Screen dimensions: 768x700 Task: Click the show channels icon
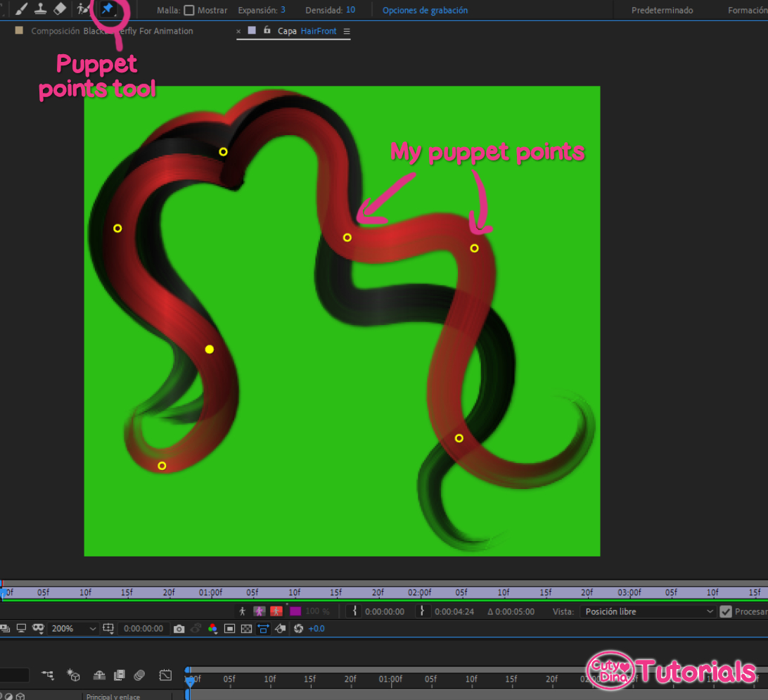[212, 628]
